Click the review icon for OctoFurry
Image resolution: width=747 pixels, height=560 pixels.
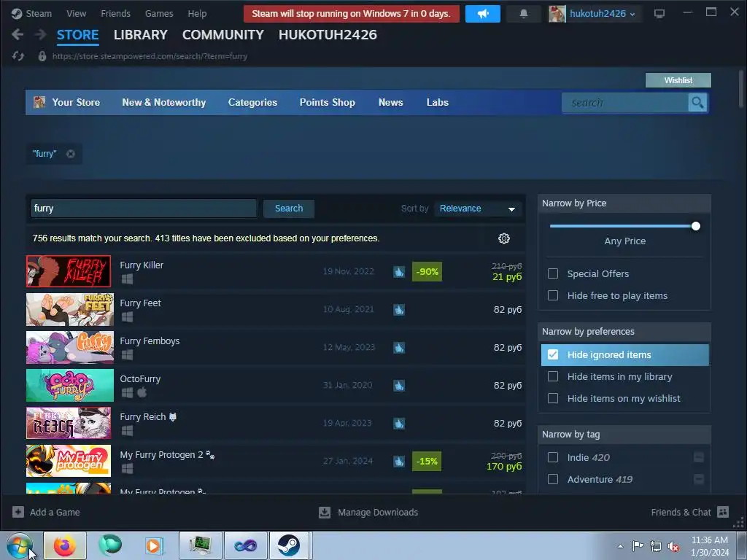pos(399,386)
